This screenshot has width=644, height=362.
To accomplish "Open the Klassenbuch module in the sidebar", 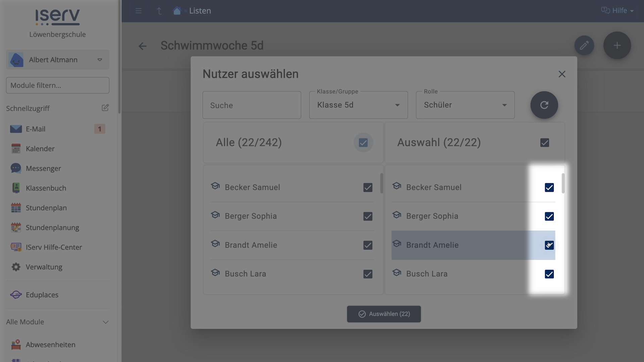I will pos(46,188).
